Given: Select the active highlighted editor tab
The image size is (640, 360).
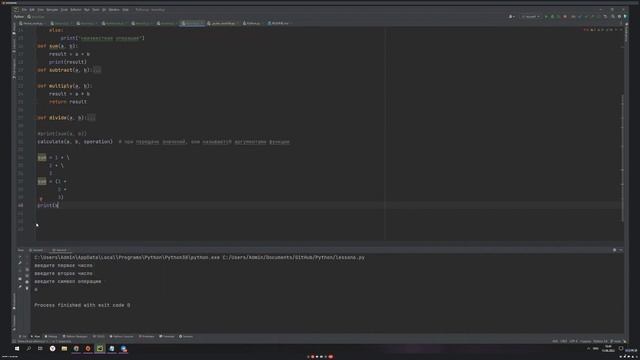Looking at the screenshot, I should [193, 23].
